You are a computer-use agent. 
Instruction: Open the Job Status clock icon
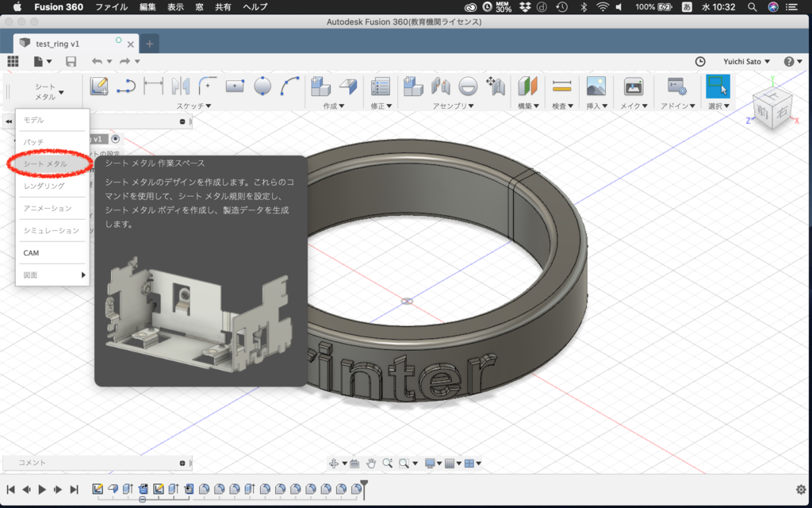[700, 61]
